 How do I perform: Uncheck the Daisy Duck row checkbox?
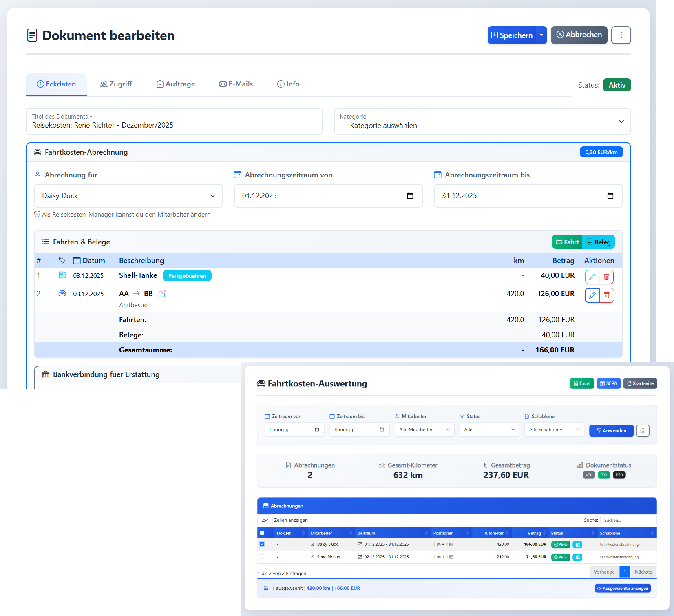262,544
